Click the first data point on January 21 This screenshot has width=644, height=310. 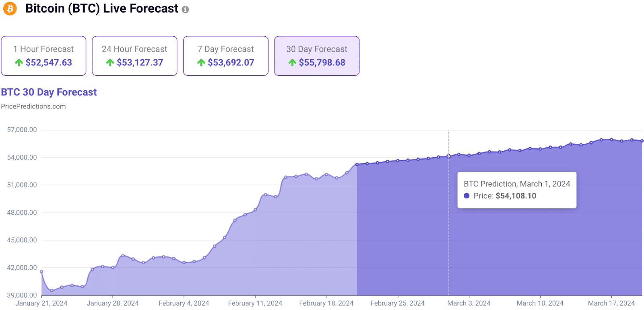pyautogui.click(x=41, y=272)
